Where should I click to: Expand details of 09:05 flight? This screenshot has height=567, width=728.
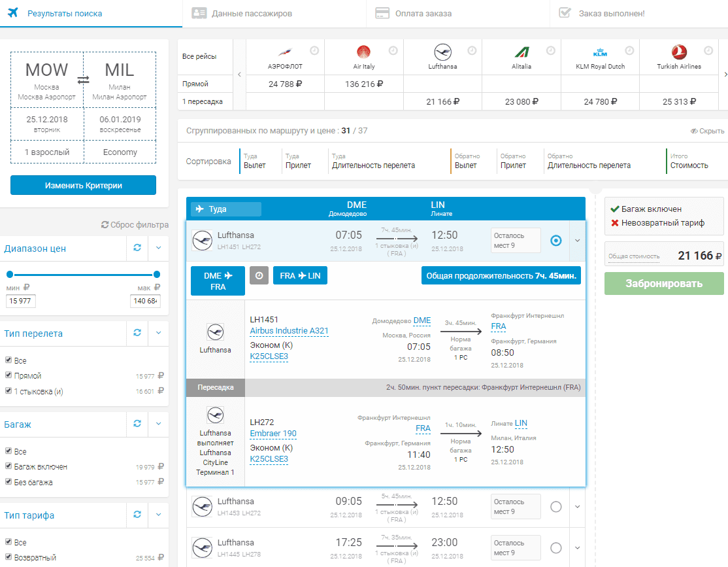pyautogui.click(x=578, y=507)
